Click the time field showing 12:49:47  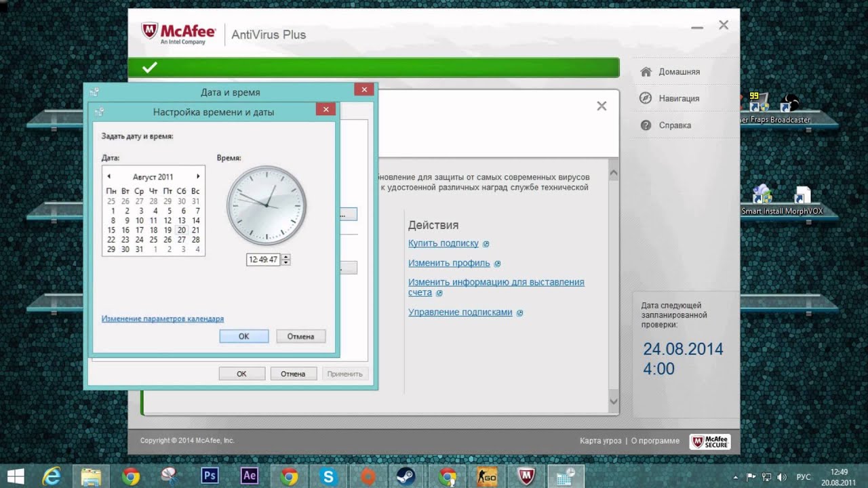[x=264, y=260]
